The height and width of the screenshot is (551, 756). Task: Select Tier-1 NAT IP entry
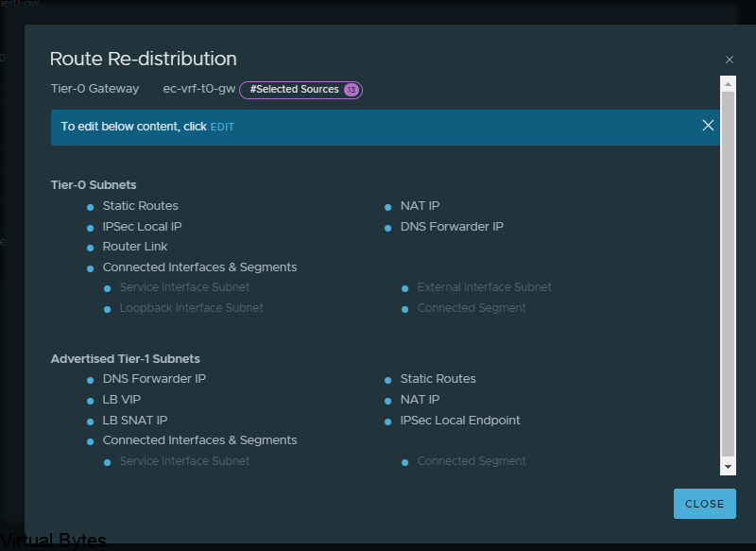pyautogui.click(x=420, y=400)
